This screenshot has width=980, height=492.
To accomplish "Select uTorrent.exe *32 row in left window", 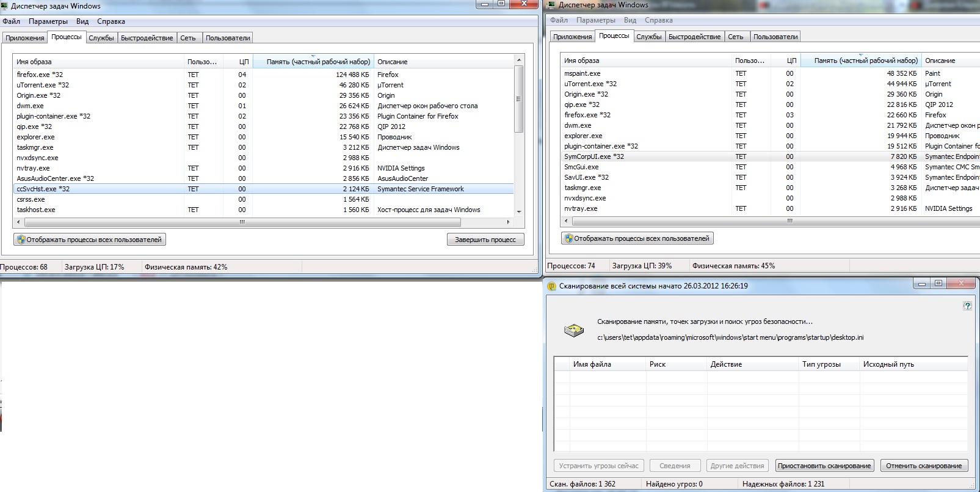I will pos(264,85).
